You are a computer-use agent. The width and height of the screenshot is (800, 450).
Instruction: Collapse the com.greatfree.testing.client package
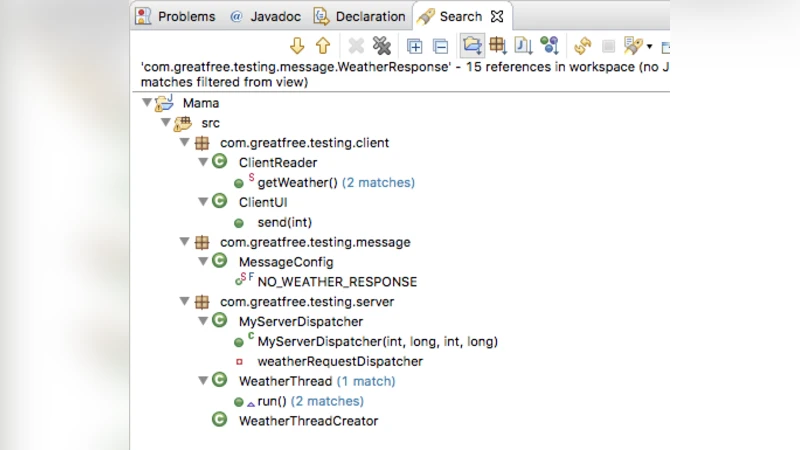click(x=185, y=143)
